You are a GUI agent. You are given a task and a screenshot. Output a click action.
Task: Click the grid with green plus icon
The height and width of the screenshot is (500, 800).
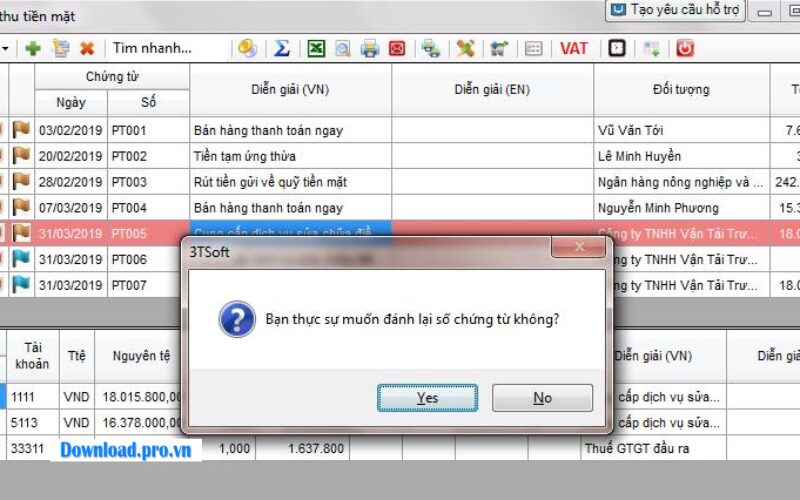click(x=652, y=48)
